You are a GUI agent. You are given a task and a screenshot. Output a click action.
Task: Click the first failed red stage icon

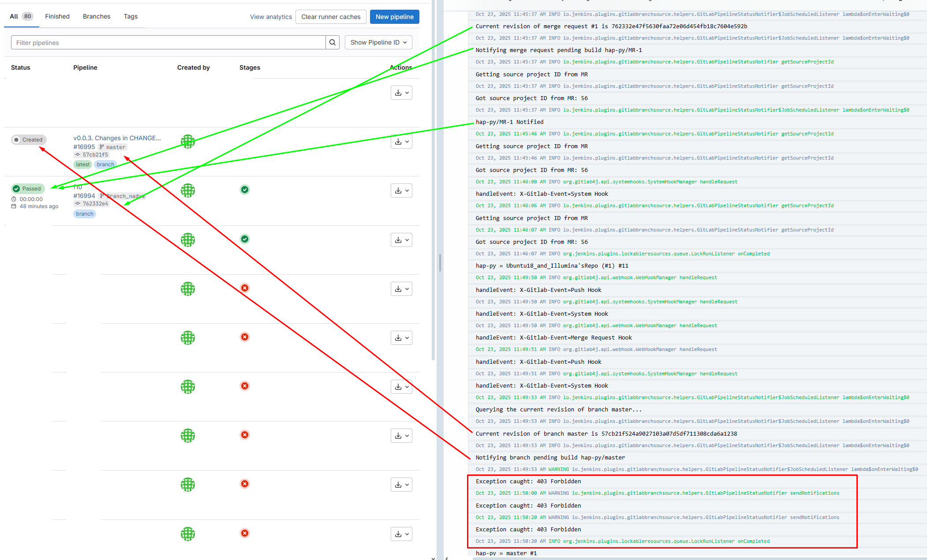pyautogui.click(x=245, y=288)
